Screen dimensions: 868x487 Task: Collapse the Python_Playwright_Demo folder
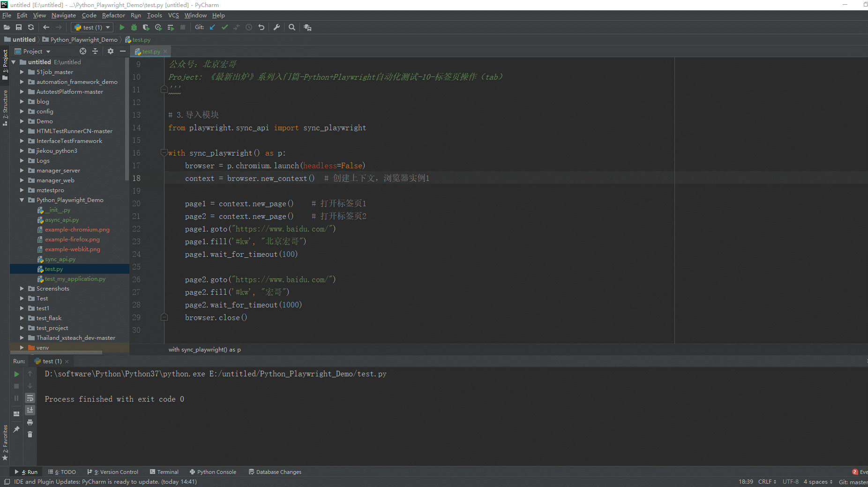coord(22,200)
